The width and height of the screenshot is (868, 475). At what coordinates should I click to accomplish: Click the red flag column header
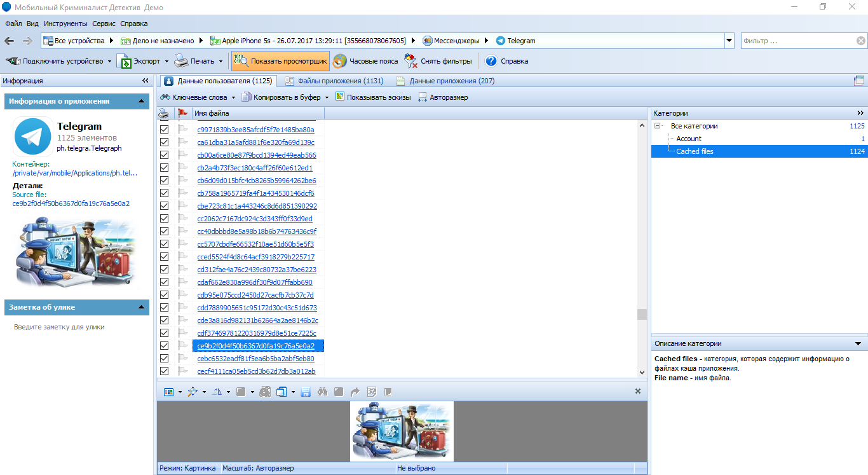point(183,114)
